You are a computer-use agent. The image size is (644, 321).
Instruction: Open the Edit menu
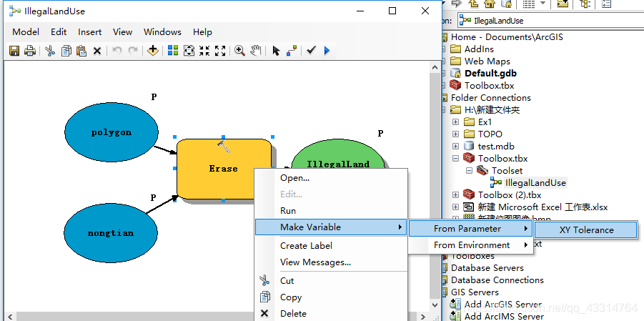pyautogui.click(x=59, y=32)
